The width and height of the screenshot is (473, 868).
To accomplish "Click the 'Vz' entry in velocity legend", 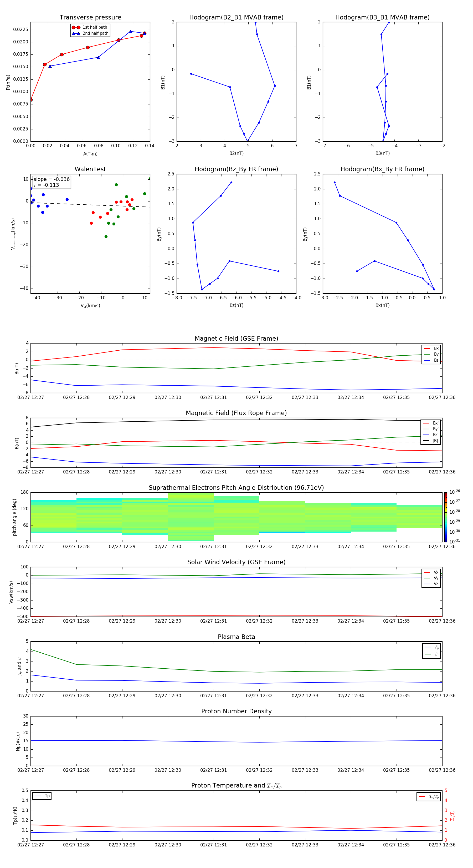I will coord(431,584).
